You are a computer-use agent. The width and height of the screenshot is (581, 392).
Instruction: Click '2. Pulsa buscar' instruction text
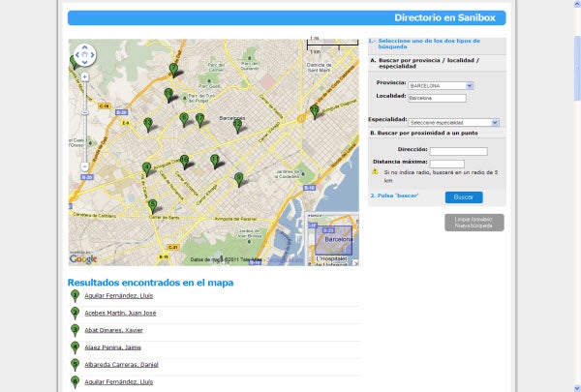[394, 196]
